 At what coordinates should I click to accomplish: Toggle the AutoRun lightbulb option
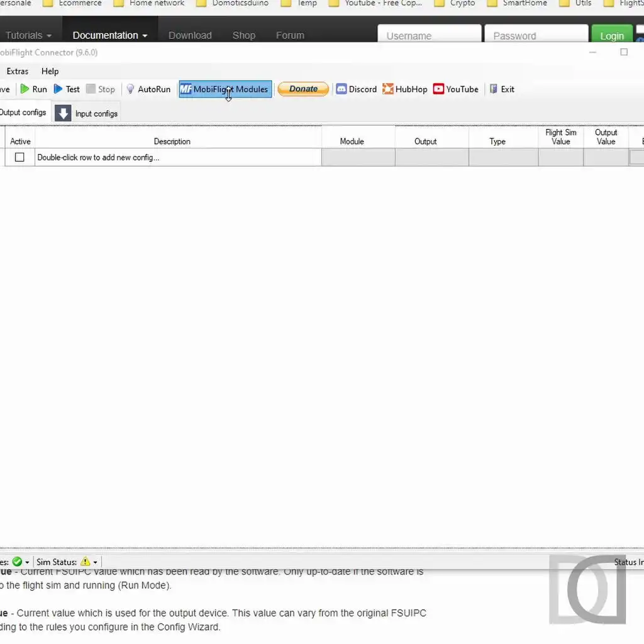(x=148, y=89)
